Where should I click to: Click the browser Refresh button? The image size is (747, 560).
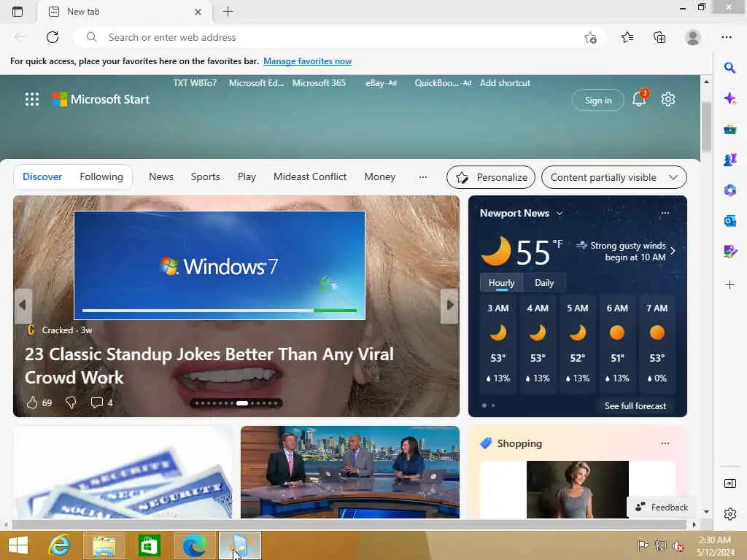[x=53, y=37]
